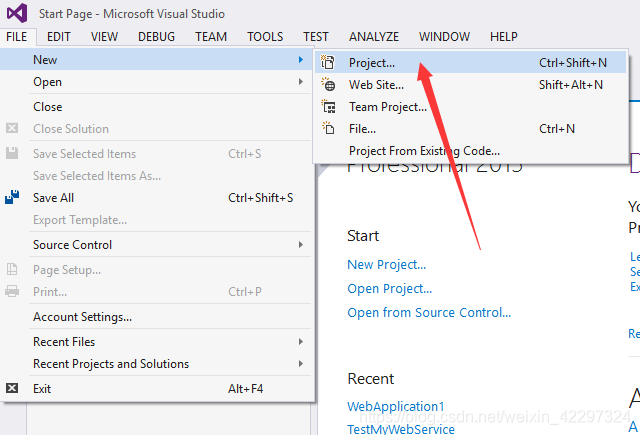Click the New Project... start page link

point(387,264)
